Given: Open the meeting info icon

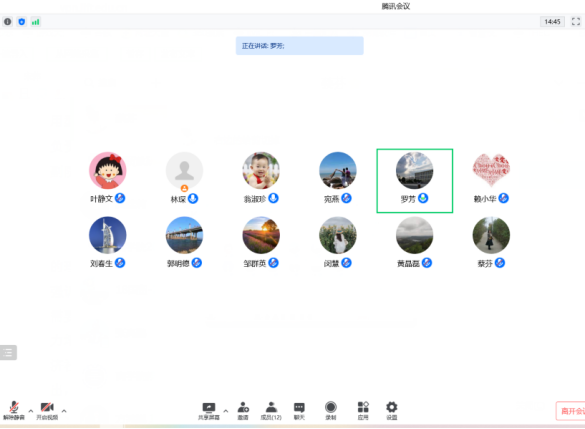Looking at the screenshot, I should coord(7,22).
